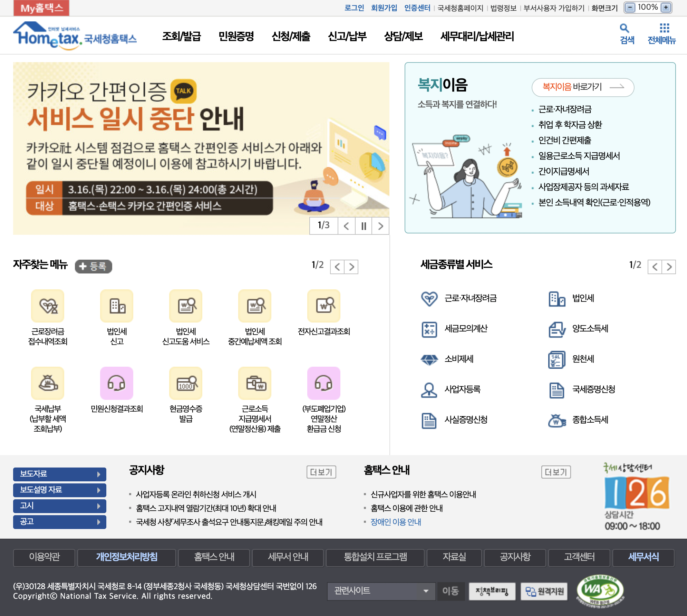Open the 관련사이트 dropdown
The width and height of the screenshot is (687, 616).
[x=381, y=591]
